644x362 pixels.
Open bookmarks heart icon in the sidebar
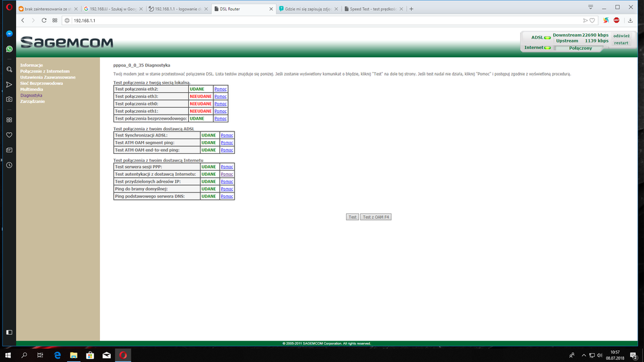[9, 135]
